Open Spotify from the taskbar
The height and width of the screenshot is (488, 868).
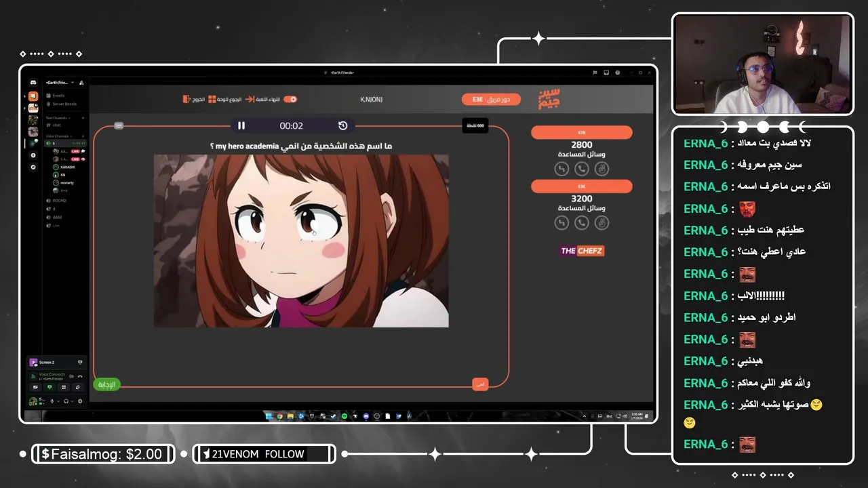click(x=344, y=416)
